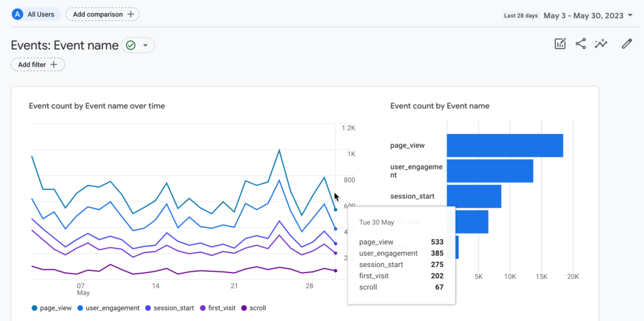Select the All Users segment chip
Screen dimensions: 644x321
tap(36, 14)
